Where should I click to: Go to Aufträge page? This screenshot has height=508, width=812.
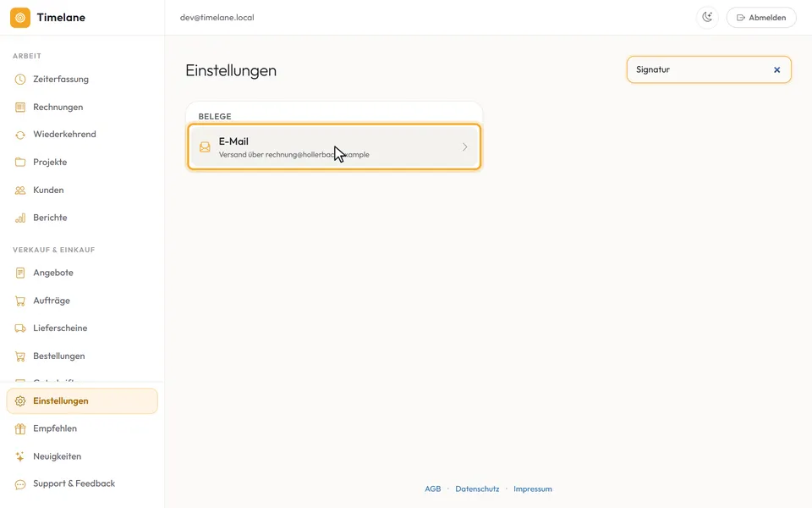pos(82,301)
